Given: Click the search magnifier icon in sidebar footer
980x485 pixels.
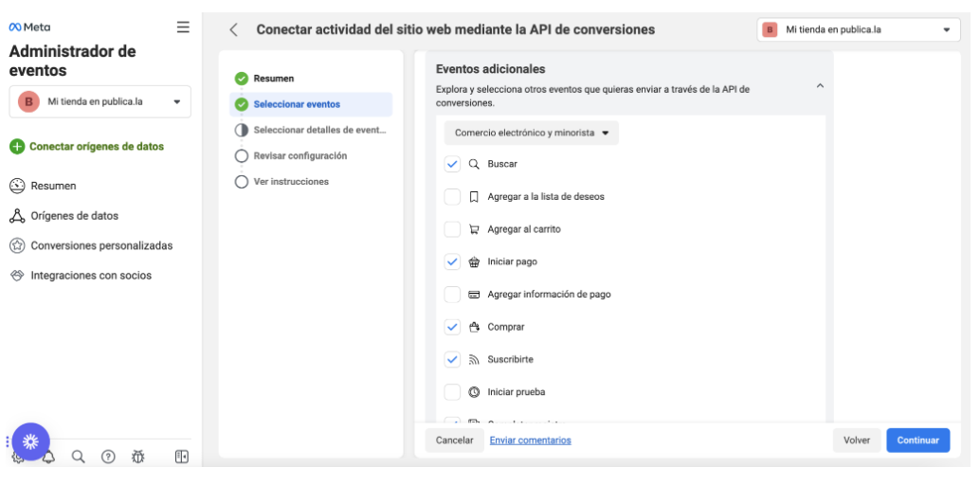Looking at the screenshot, I should [79, 457].
